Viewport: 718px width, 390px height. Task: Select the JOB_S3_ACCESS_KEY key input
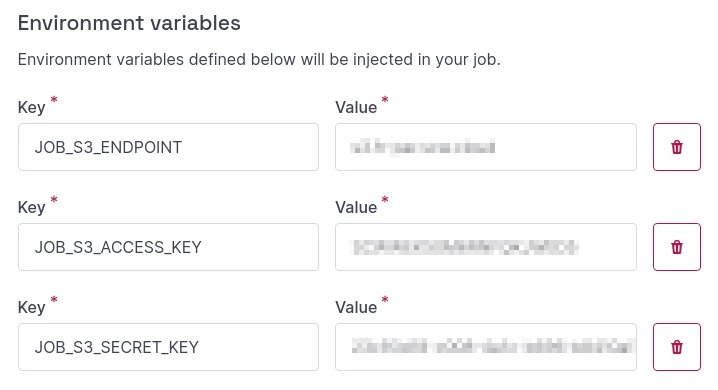(169, 247)
